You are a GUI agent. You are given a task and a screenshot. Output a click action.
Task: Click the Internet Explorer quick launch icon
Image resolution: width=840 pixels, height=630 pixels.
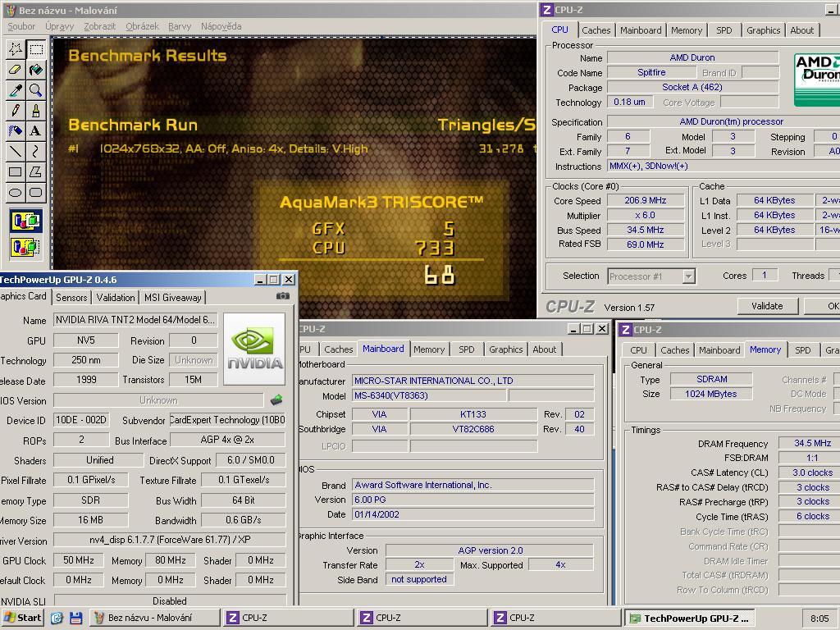(x=57, y=618)
